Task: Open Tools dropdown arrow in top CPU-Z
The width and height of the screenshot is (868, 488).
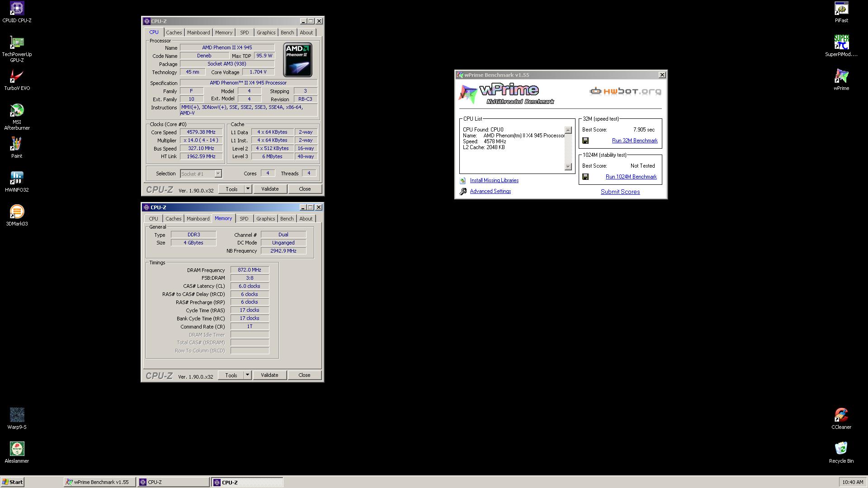Action: pos(248,189)
